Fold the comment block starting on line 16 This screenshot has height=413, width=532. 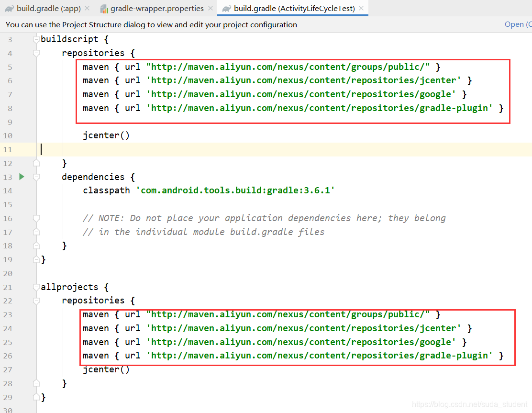pyautogui.click(x=36, y=218)
